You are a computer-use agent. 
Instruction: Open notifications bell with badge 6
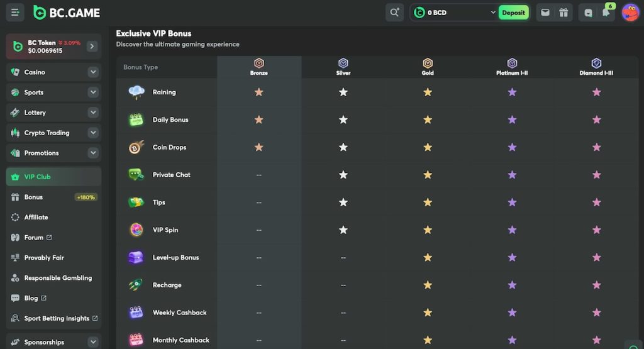pyautogui.click(x=606, y=13)
